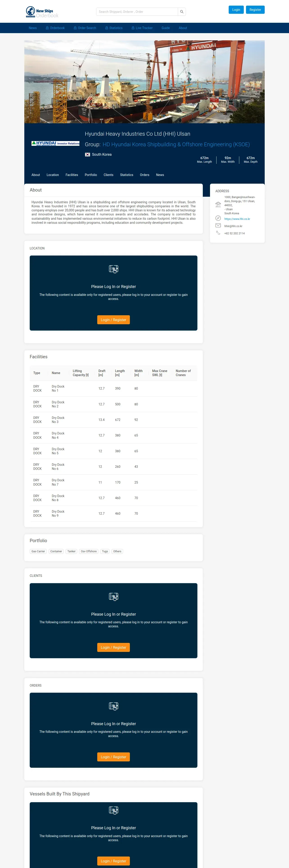
Task: Switch to the Clients tab
Action: click(x=108, y=175)
